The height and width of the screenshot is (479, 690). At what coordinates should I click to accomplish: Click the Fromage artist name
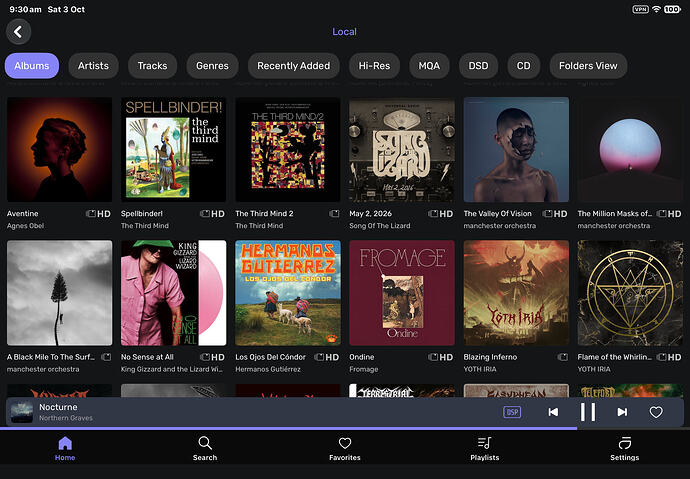coord(364,369)
